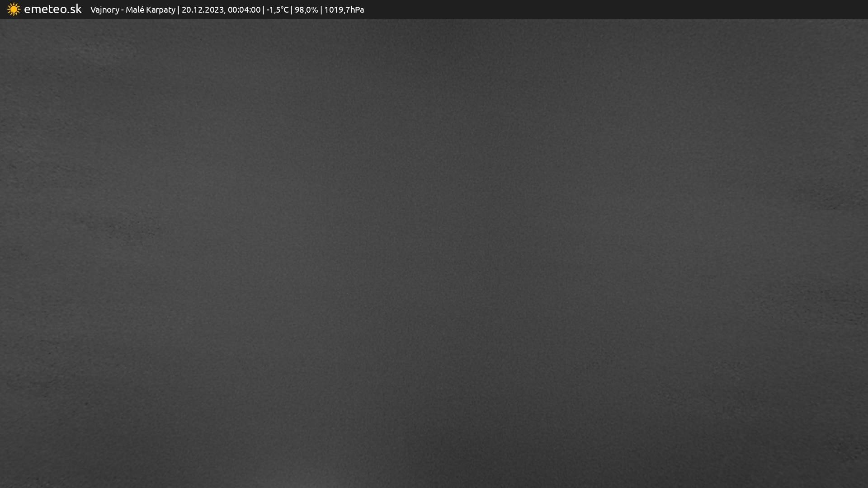Click the center of the webcam image
The image size is (868, 488).
point(434,253)
